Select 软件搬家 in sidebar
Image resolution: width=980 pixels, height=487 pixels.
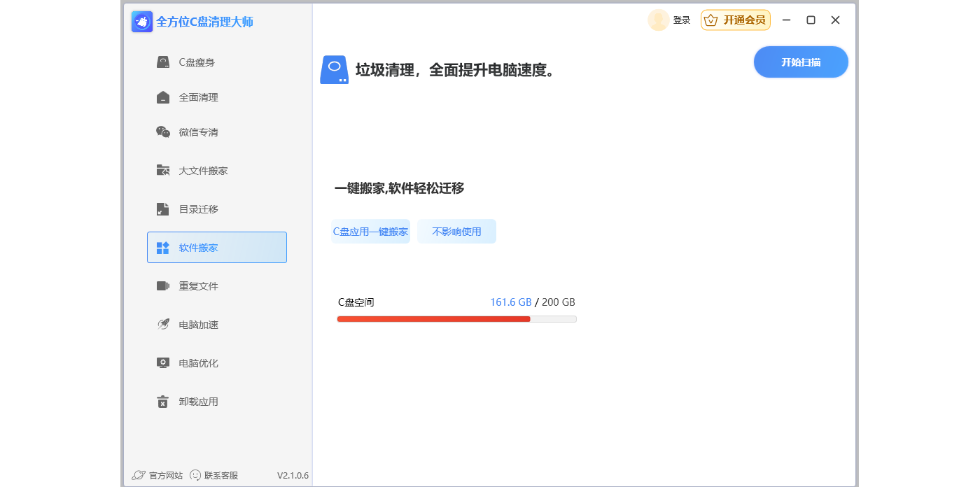[x=217, y=248]
